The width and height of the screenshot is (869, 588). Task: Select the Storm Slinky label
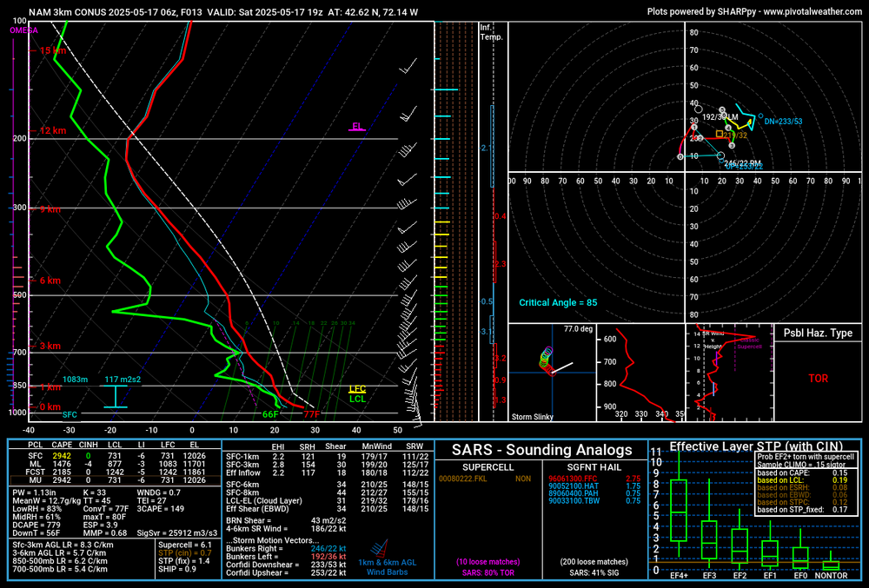(532, 417)
